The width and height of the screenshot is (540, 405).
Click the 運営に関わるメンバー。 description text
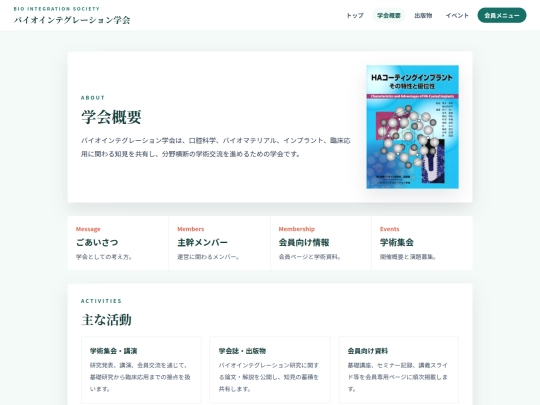(208, 257)
